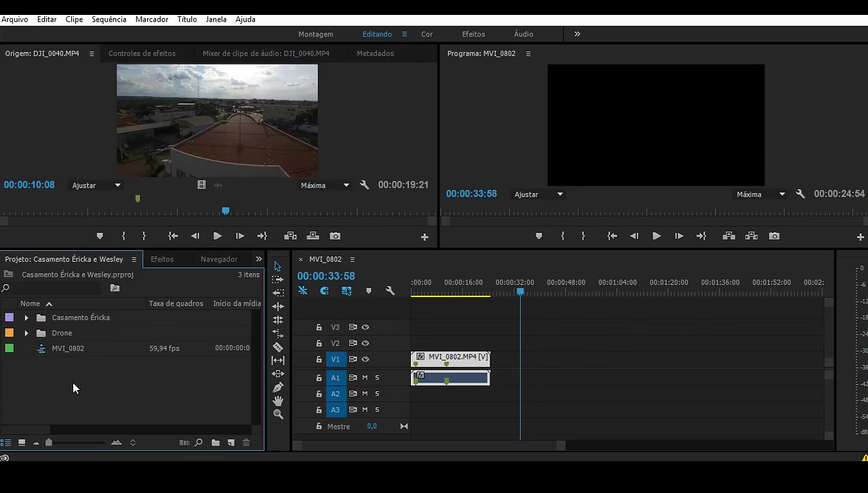Screen dimensions: 868x493
Task: Solo audio track A2
Action: pos(377,394)
